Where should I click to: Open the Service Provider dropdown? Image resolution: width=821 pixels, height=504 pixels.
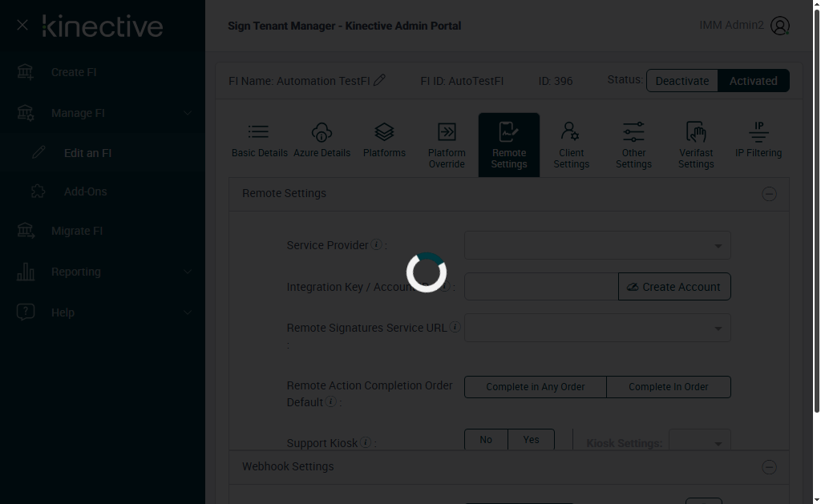pyautogui.click(x=597, y=245)
